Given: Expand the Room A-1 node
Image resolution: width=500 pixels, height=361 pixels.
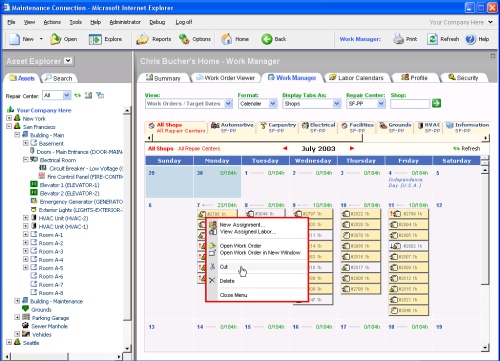Looking at the screenshot, I should click(x=25, y=234).
